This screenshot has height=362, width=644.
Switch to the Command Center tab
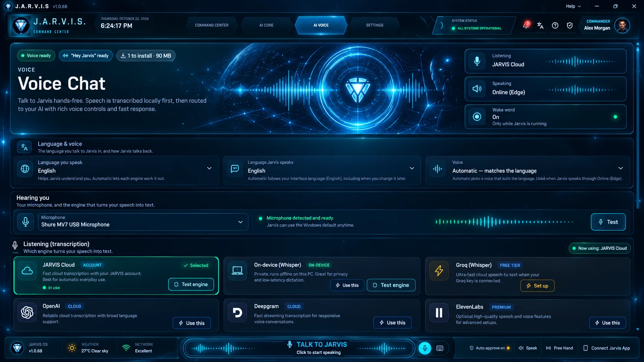click(x=211, y=25)
